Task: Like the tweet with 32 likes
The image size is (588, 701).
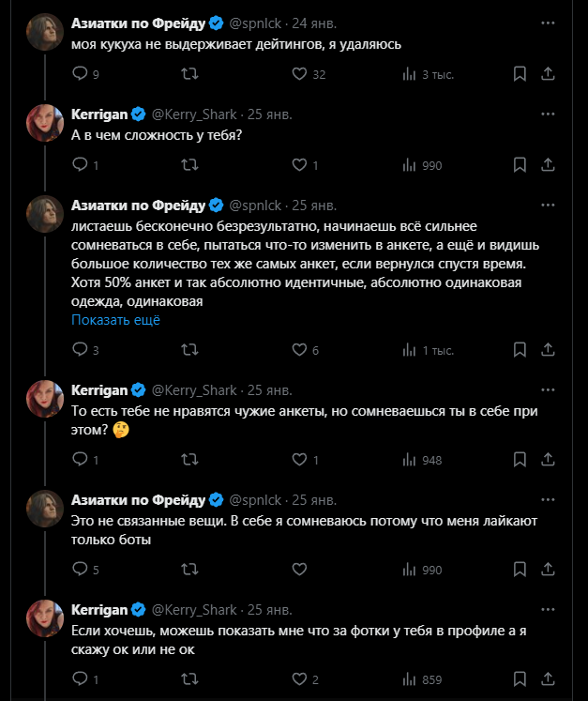Action: tap(300, 74)
